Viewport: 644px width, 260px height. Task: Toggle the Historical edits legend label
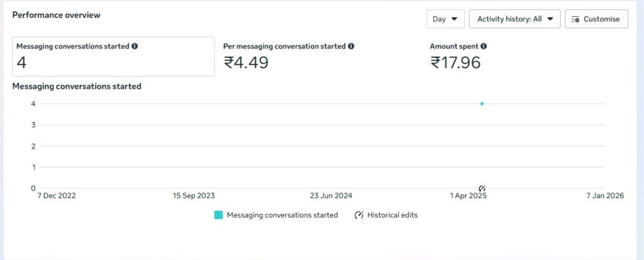(392, 215)
